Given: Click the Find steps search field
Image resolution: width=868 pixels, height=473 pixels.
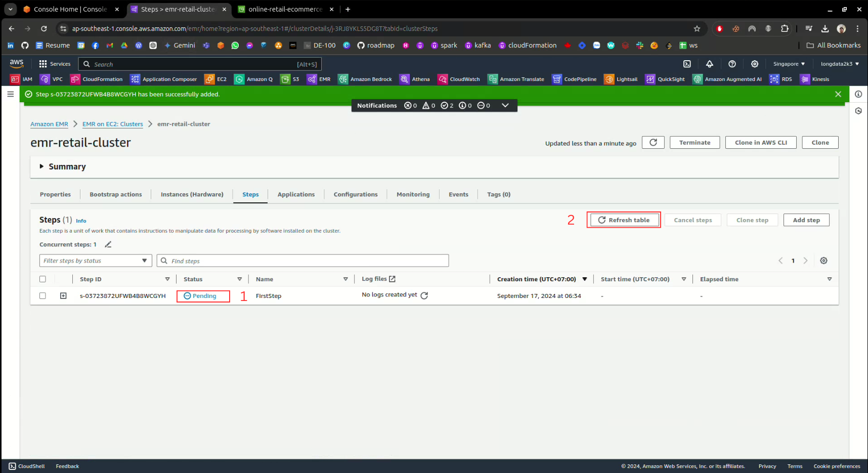Looking at the screenshot, I should [303, 261].
